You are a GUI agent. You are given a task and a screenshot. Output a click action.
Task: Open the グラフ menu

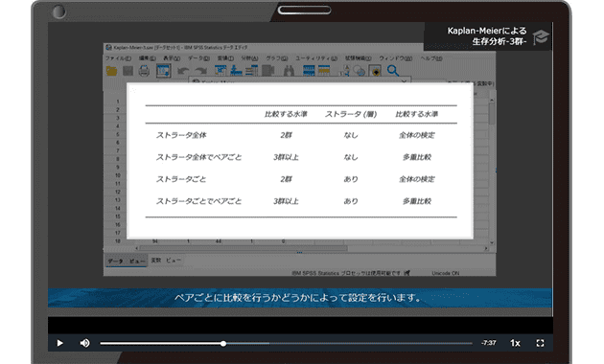(276, 58)
